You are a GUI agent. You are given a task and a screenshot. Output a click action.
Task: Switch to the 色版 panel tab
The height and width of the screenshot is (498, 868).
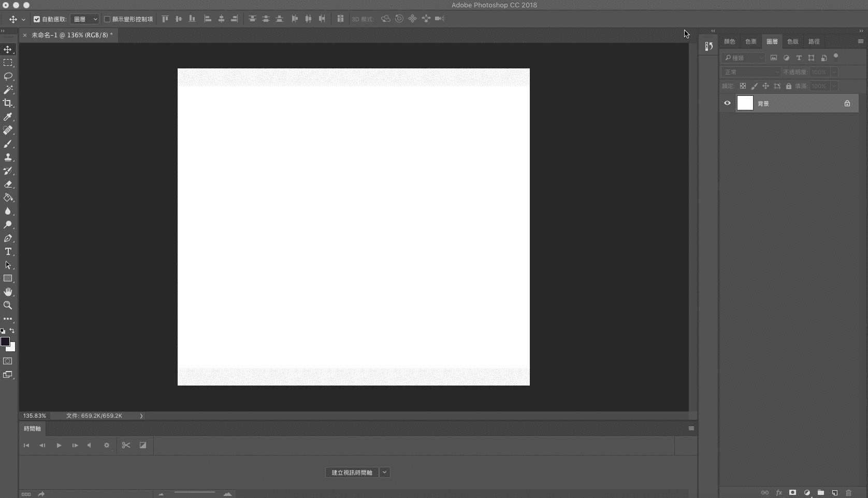tap(792, 41)
